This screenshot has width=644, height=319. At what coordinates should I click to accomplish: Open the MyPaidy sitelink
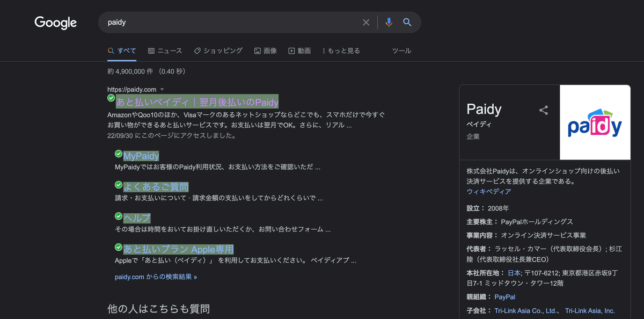tap(141, 156)
